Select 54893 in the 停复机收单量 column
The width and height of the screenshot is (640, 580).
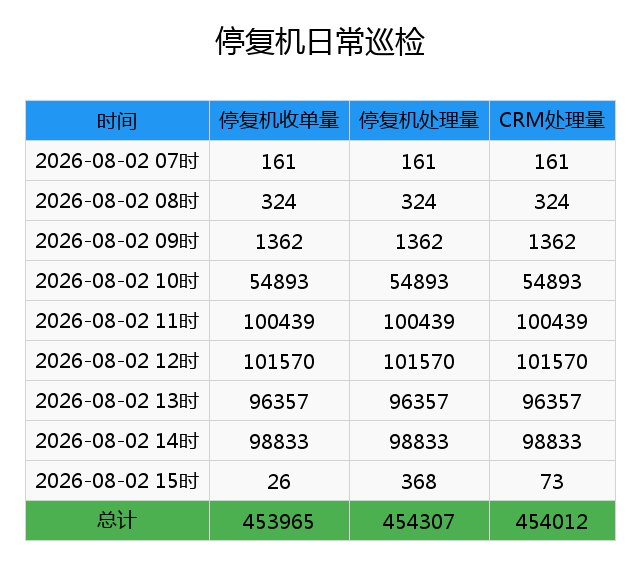[279, 281]
